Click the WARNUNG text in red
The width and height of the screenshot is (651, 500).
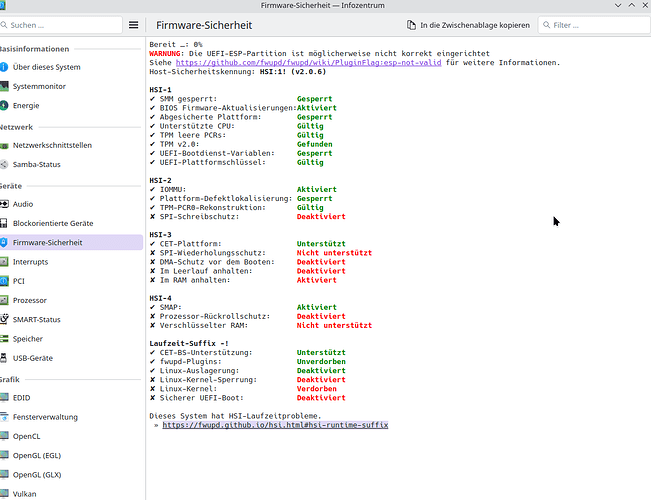click(165, 54)
